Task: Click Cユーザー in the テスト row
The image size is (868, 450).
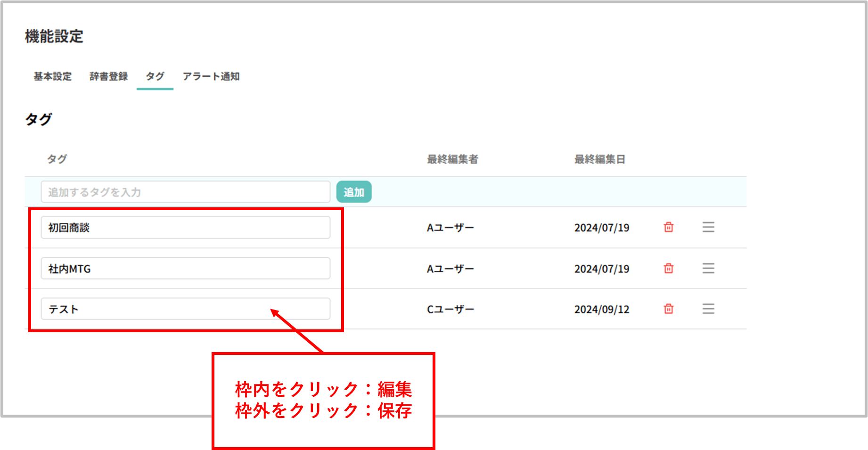Action: click(x=450, y=309)
